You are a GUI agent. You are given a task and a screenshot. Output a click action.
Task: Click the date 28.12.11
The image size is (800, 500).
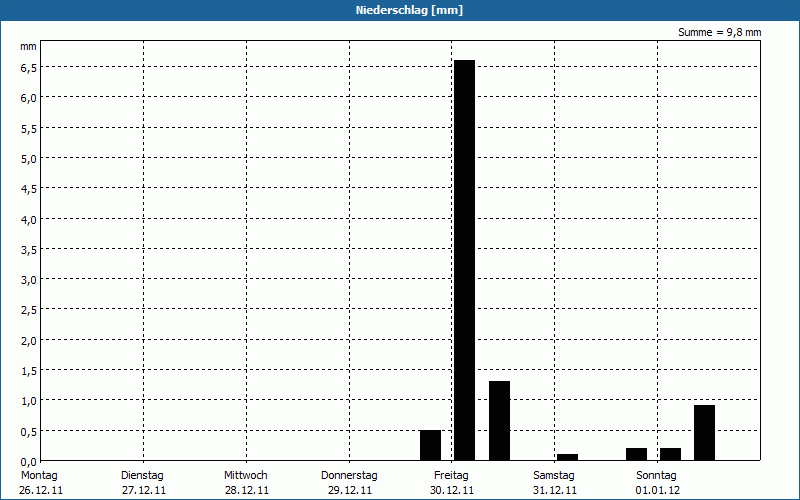click(x=247, y=490)
